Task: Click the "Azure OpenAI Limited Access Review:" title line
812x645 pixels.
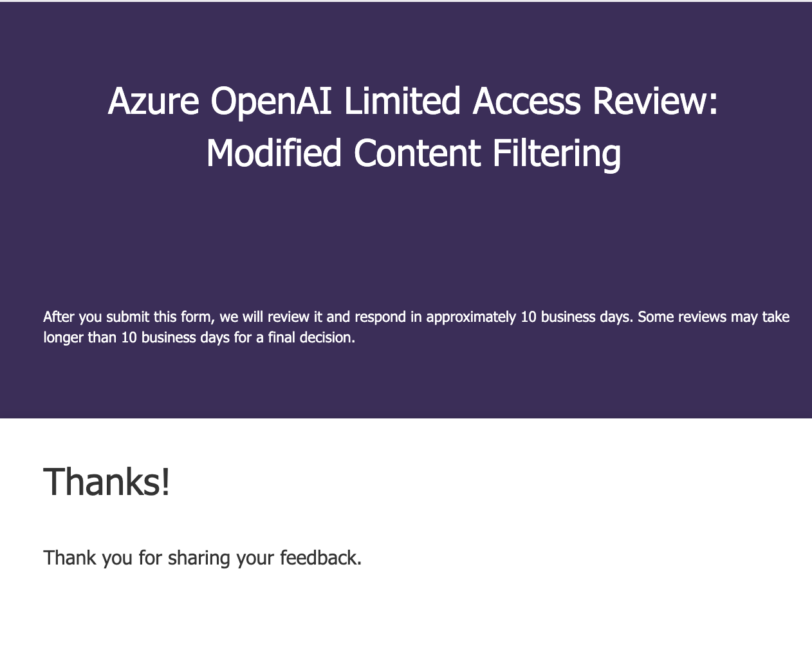Action: pos(412,101)
